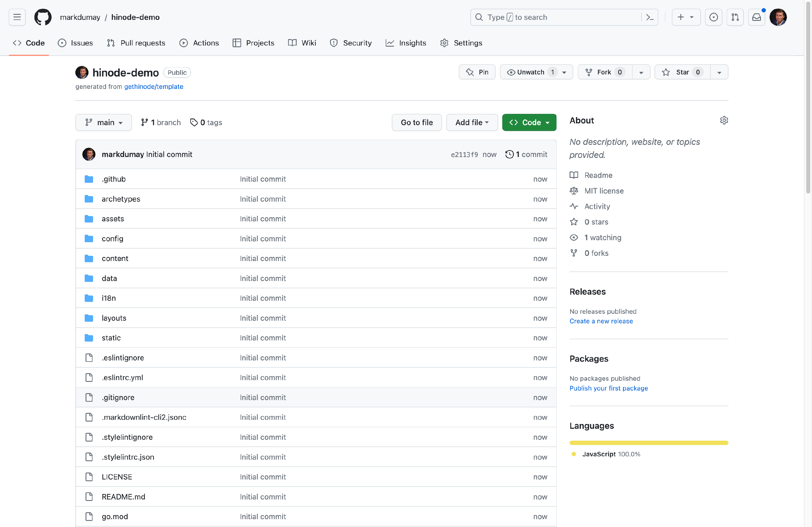Open the green Code dropdown
Screen dimensions: 812x527
tap(529, 122)
